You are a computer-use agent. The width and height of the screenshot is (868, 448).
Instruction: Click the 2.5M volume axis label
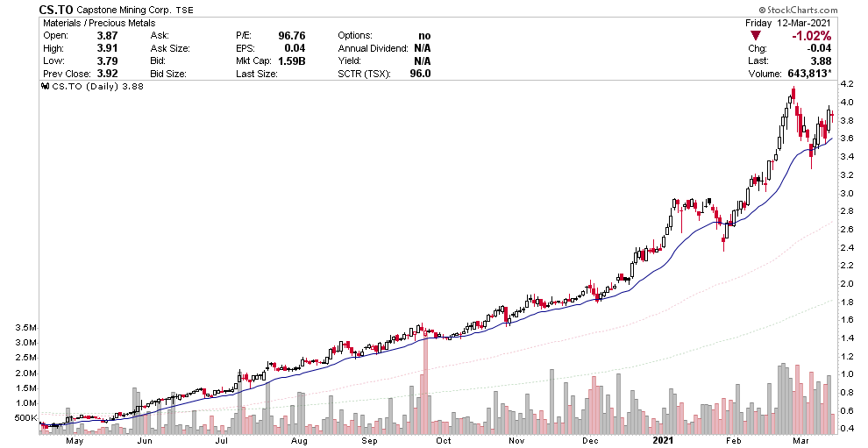(x=26, y=358)
